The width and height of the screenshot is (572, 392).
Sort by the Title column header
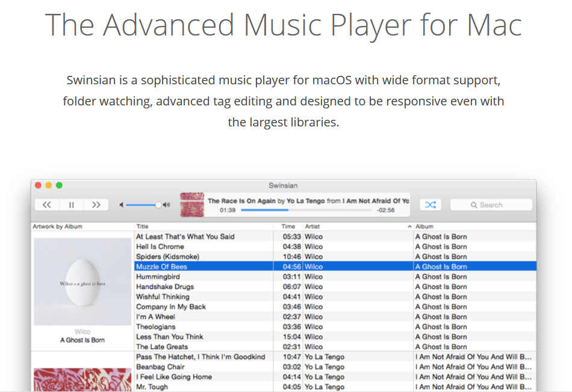(204, 226)
